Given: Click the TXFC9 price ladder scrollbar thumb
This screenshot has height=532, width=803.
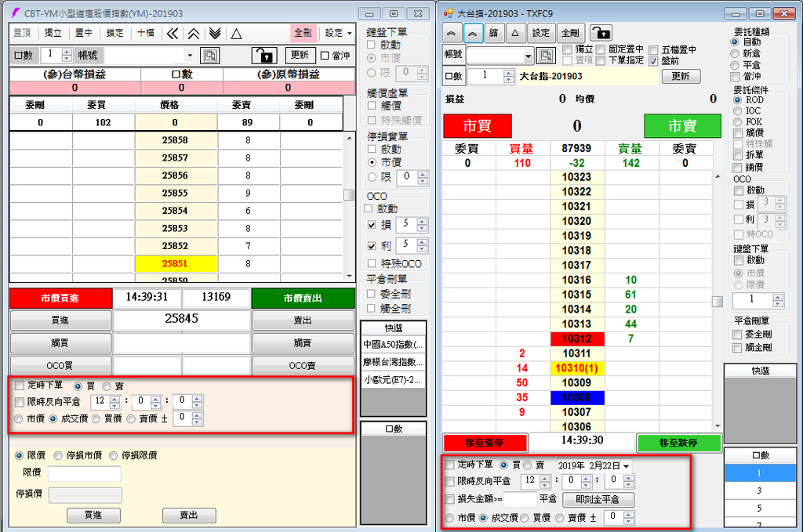Looking at the screenshot, I should (x=718, y=302).
